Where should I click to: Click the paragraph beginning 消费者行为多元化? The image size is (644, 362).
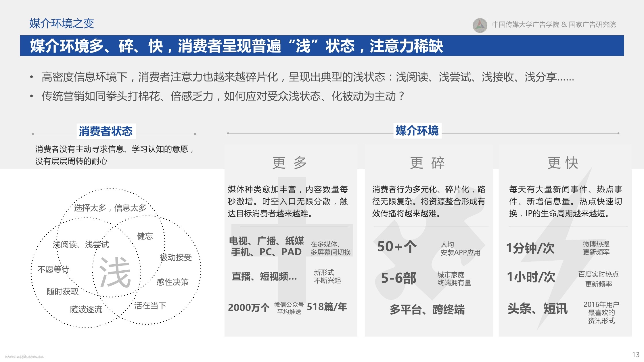(429, 201)
